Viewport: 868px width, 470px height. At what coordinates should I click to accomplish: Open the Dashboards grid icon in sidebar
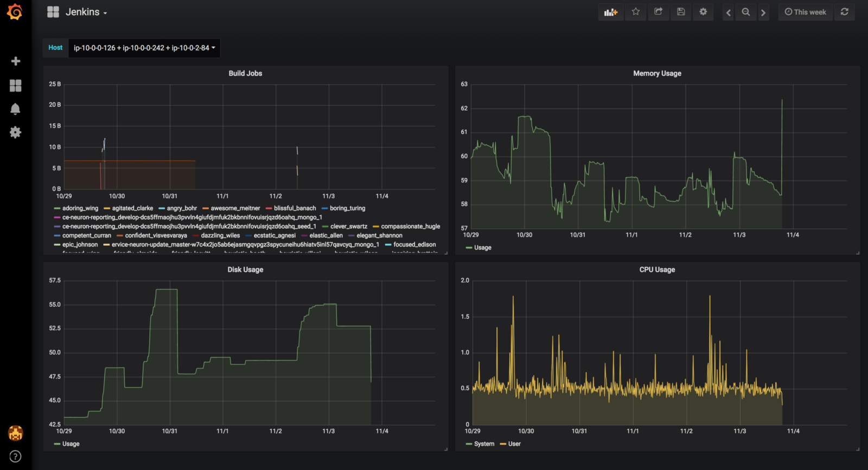point(16,86)
